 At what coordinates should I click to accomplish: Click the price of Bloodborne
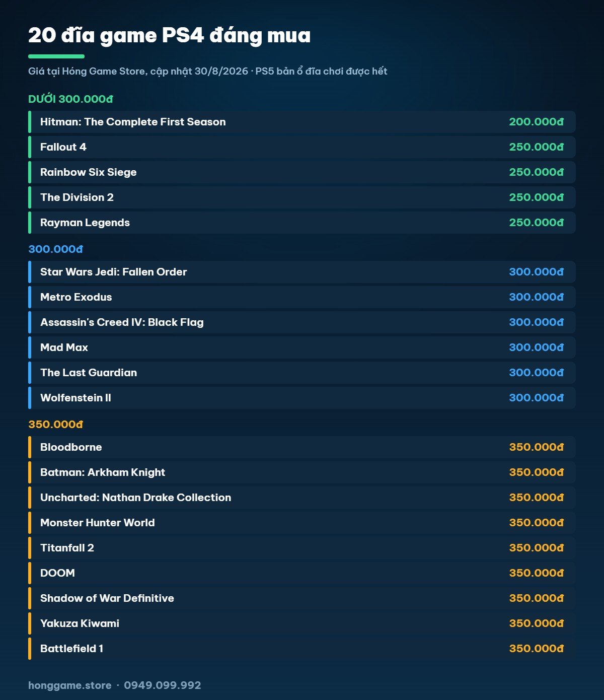point(536,447)
